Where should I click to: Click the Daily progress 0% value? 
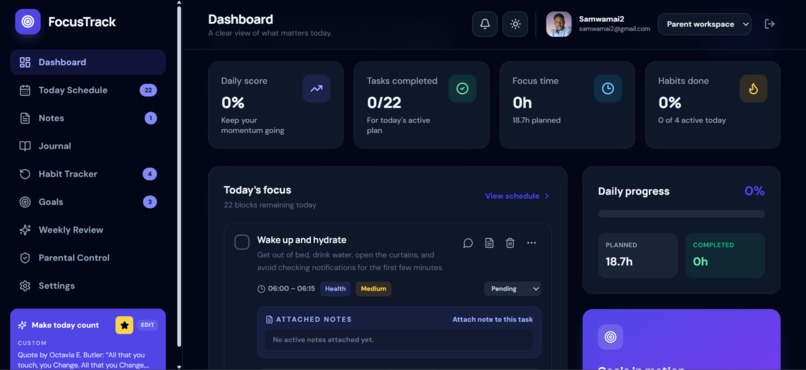click(x=754, y=191)
